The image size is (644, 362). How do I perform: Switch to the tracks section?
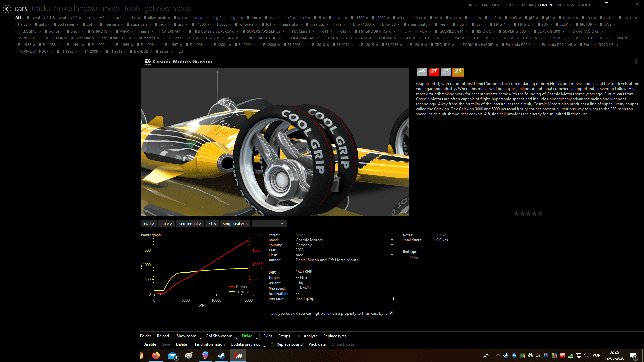[41, 9]
